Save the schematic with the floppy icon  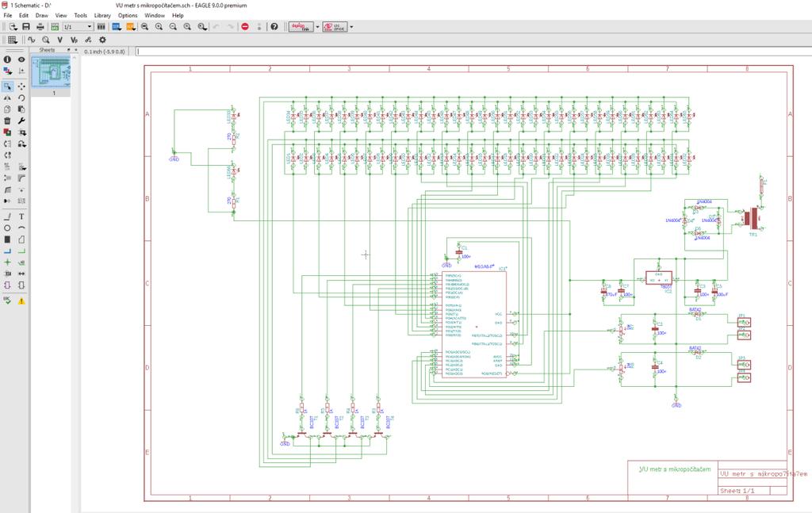26,26
